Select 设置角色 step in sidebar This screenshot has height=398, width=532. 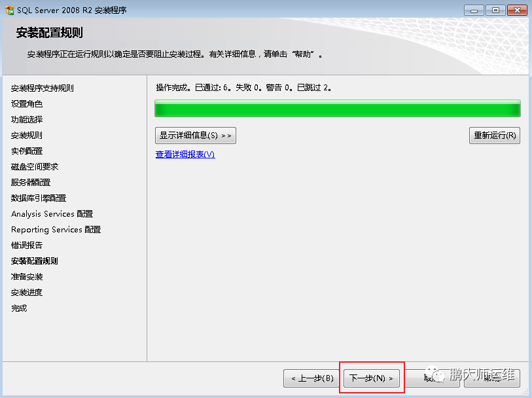(27, 104)
